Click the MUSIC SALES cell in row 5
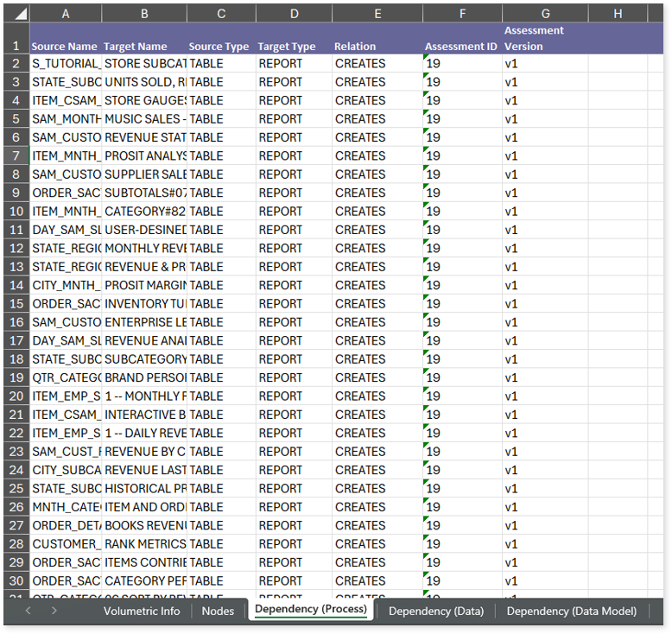The height and width of the screenshot is (634, 672). (x=144, y=119)
